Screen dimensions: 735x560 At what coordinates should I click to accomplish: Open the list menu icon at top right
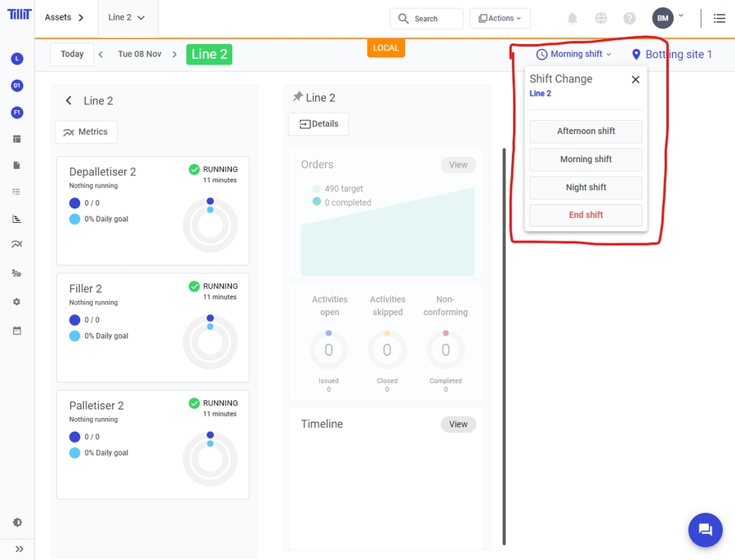pyautogui.click(x=719, y=18)
